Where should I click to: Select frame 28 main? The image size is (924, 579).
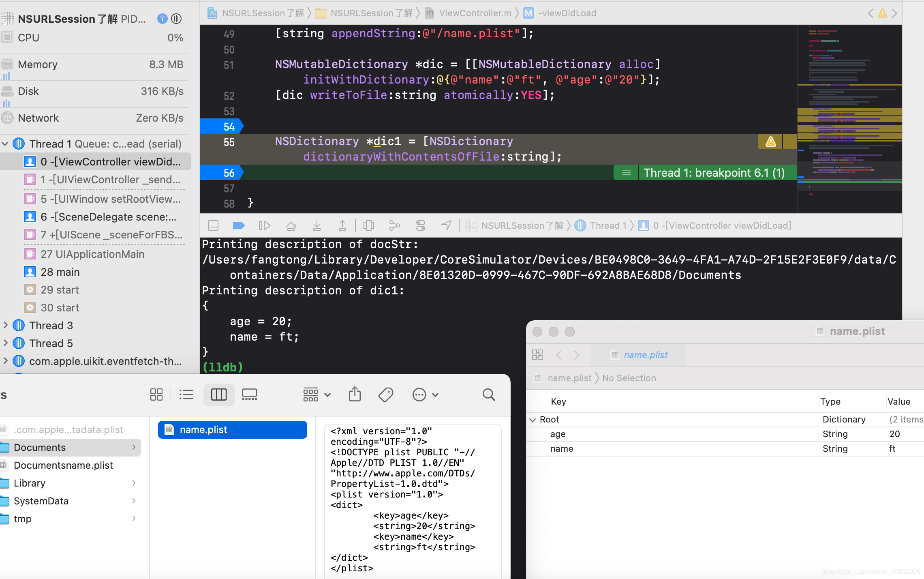point(52,272)
